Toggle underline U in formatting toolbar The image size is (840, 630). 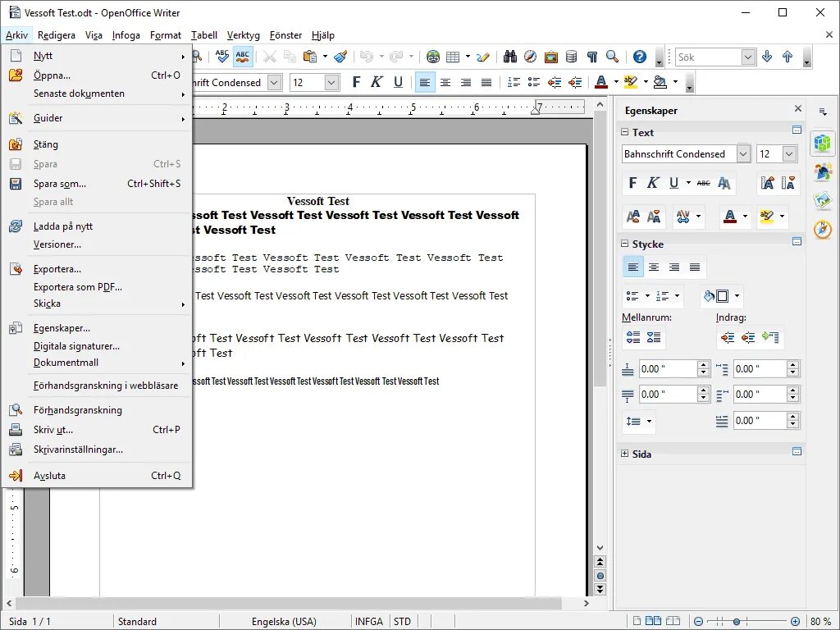[x=398, y=82]
